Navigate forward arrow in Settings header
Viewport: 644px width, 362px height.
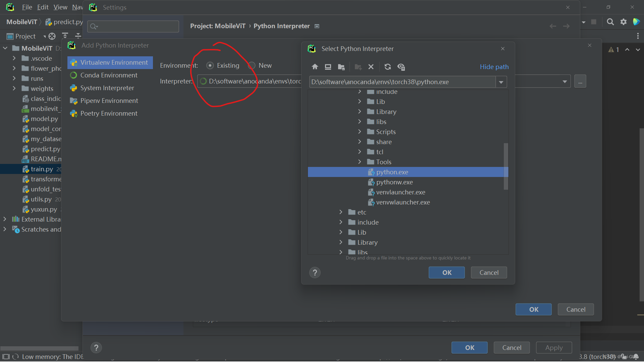pos(566,26)
